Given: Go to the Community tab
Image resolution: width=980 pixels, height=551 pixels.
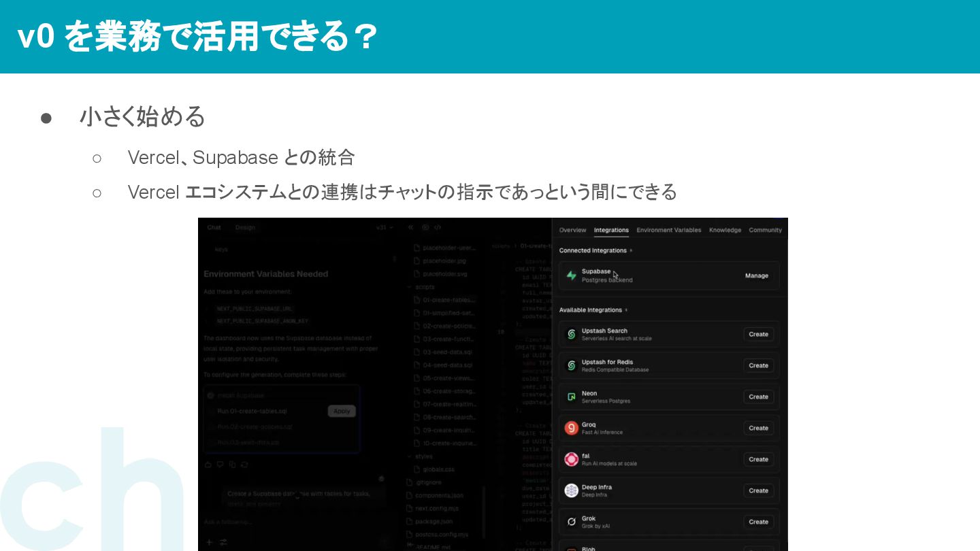Looking at the screenshot, I should [765, 230].
